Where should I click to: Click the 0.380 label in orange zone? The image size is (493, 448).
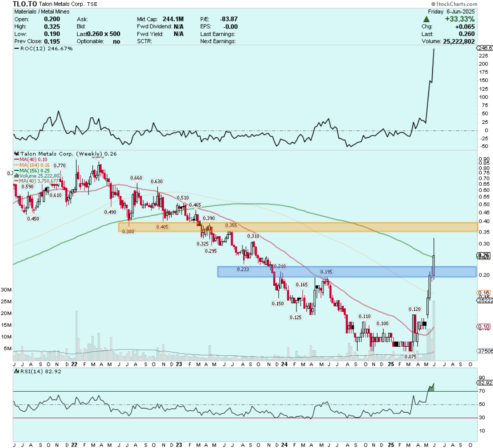128,232
